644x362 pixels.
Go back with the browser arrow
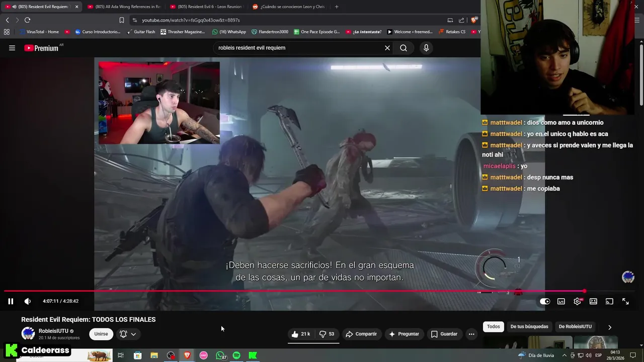tap(7, 20)
